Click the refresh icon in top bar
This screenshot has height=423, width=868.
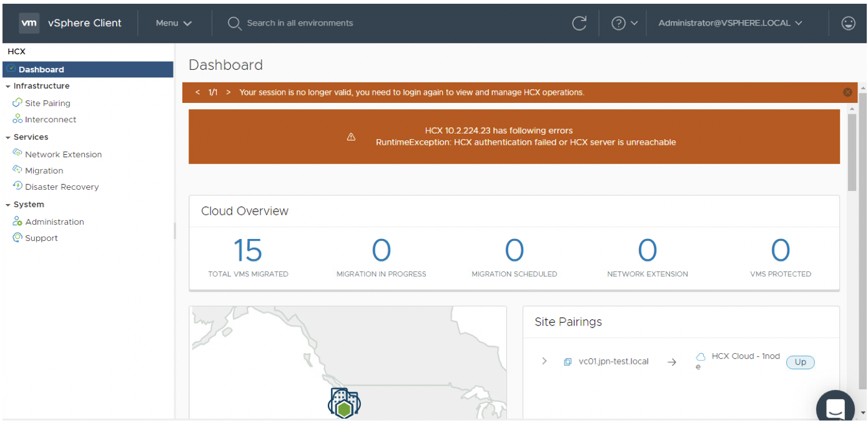(x=579, y=23)
